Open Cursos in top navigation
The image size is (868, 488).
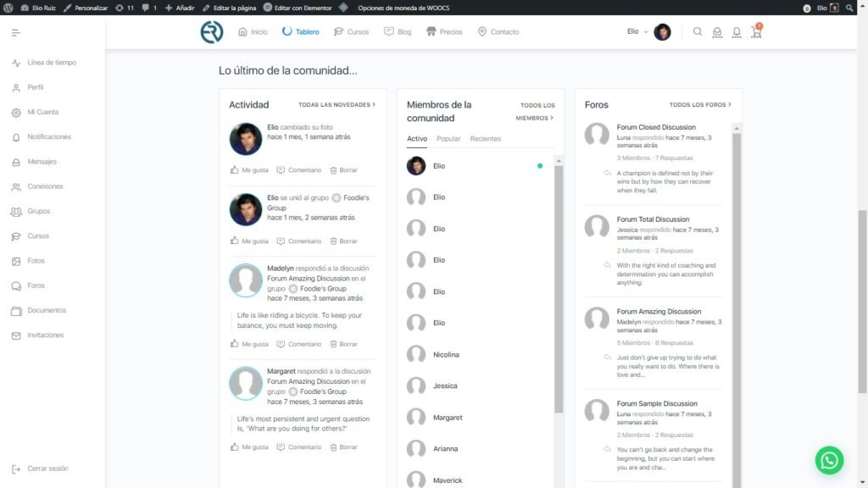click(x=352, y=31)
